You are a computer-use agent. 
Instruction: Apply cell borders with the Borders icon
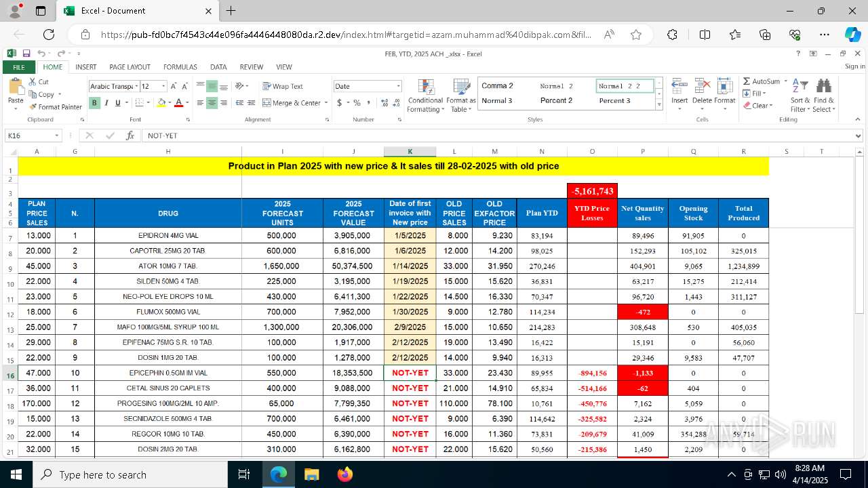(139, 103)
